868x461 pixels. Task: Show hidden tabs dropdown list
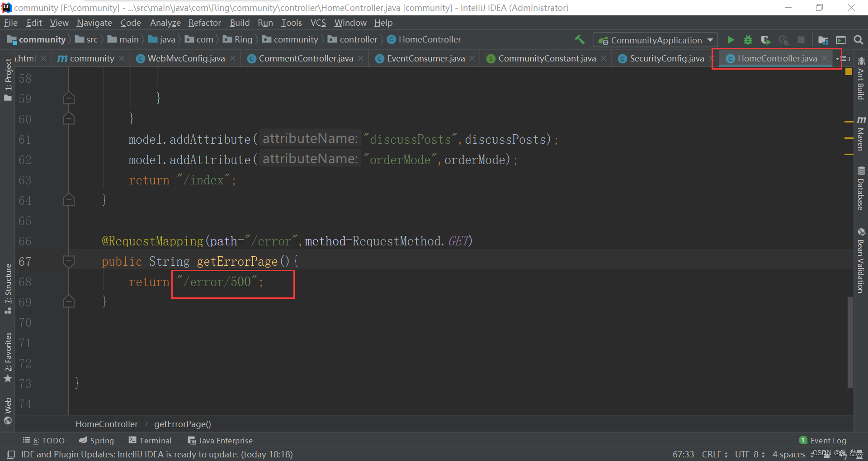click(x=843, y=59)
